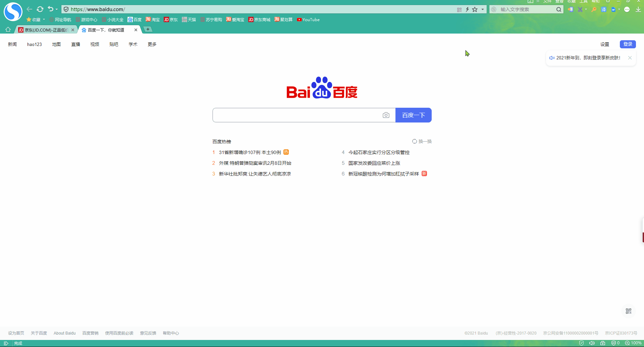Open a new tab with plus button
The image size is (644, 347).
point(148,30)
